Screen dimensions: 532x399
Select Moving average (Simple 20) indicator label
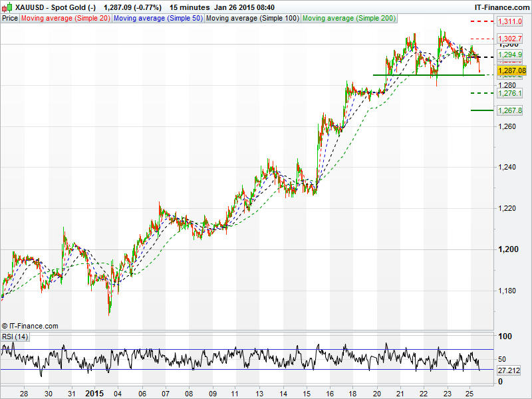click(66, 18)
